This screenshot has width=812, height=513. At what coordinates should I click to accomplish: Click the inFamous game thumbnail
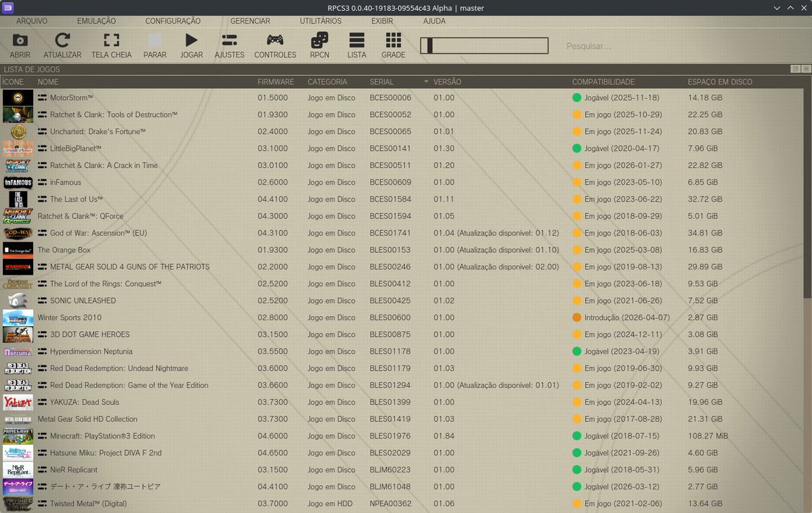[x=18, y=182]
